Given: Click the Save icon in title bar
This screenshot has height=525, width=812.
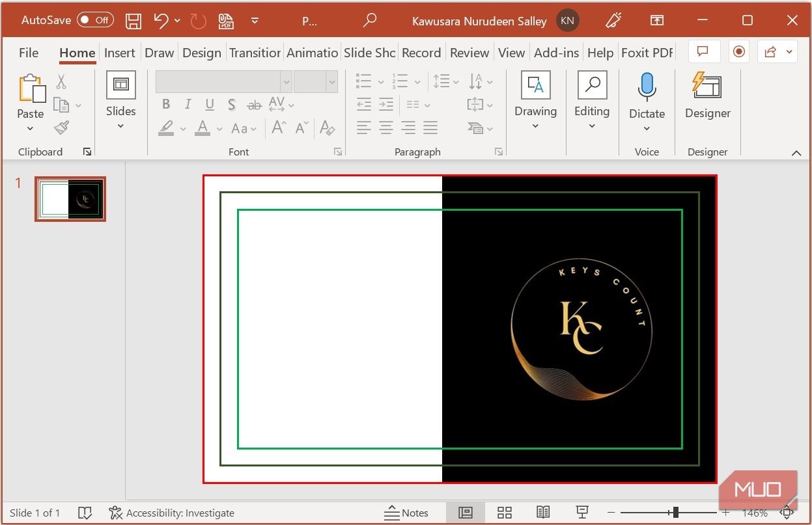Looking at the screenshot, I should pyautogui.click(x=133, y=21).
